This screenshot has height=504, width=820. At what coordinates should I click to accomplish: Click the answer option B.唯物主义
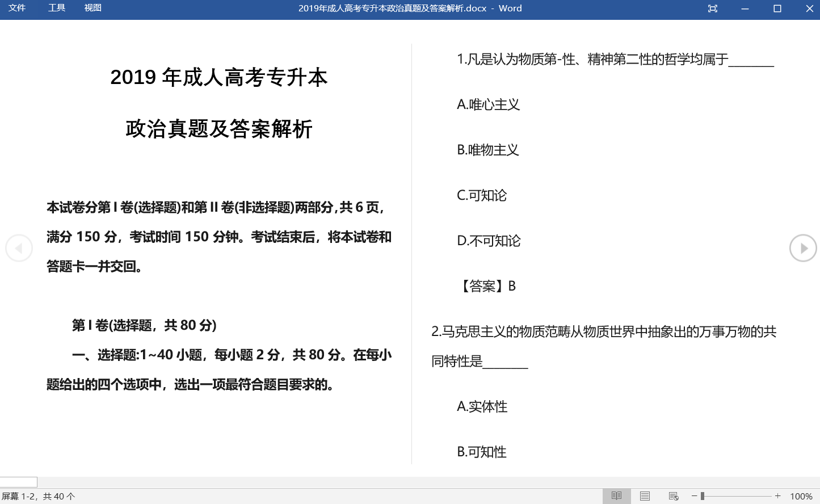(x=488, y=150)
